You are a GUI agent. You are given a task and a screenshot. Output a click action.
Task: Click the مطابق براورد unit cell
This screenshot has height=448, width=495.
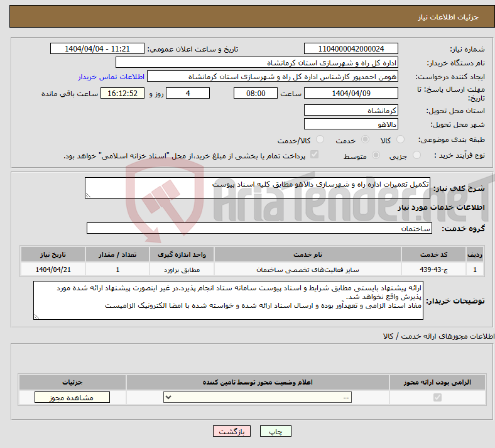182,270
